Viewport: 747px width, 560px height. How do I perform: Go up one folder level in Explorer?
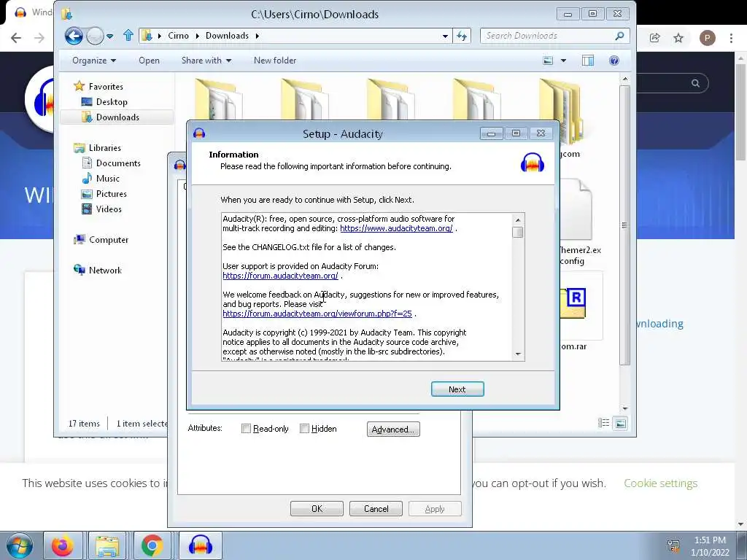point(128,35)
